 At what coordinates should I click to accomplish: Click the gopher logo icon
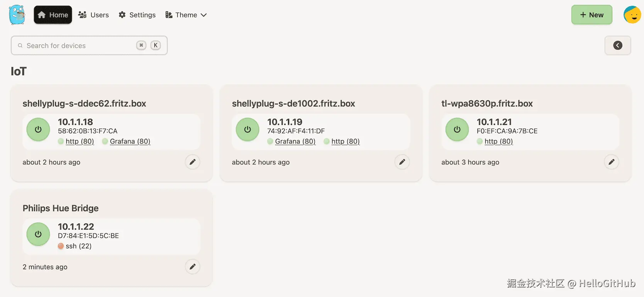[17, 15]
